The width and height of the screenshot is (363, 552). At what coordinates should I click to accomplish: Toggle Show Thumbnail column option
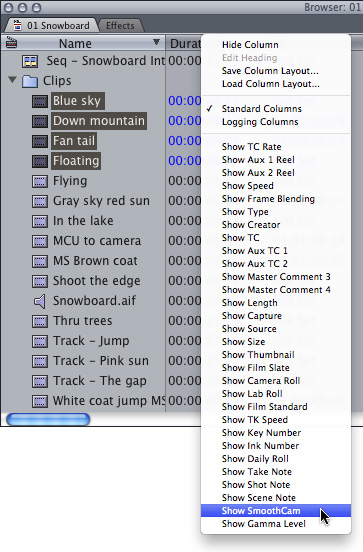click(x=258, y=355)
